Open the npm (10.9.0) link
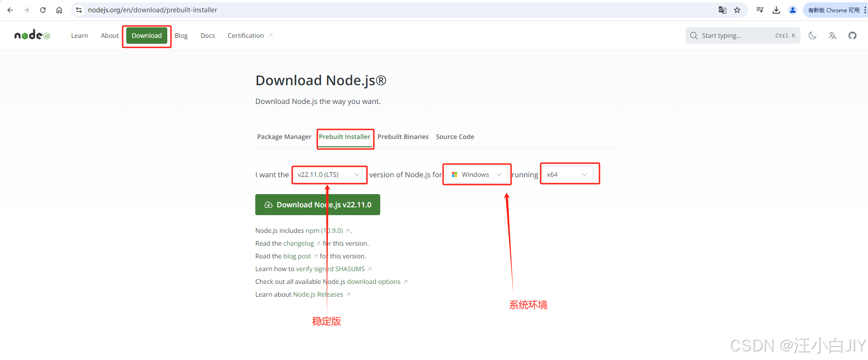The height and width of the screenshot is (360, 868). (328, 231)
